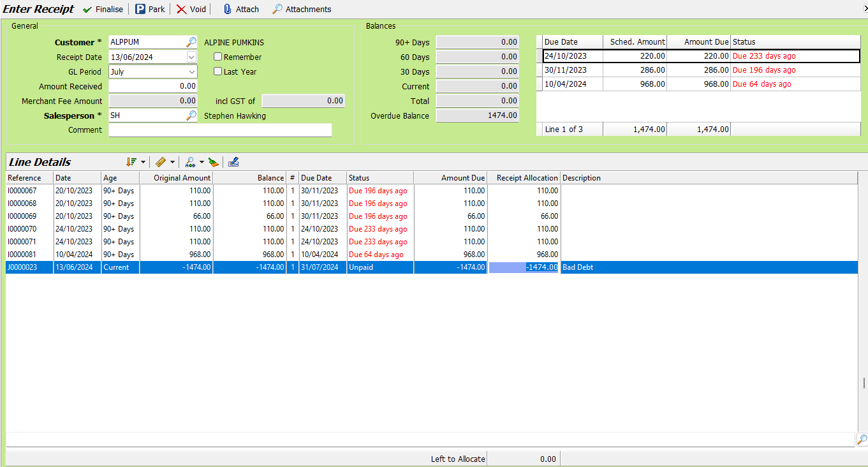Select invoice I0000067 row
Image resolution: width=868 pixels, height=467 pixels.
tap(432, 191)
